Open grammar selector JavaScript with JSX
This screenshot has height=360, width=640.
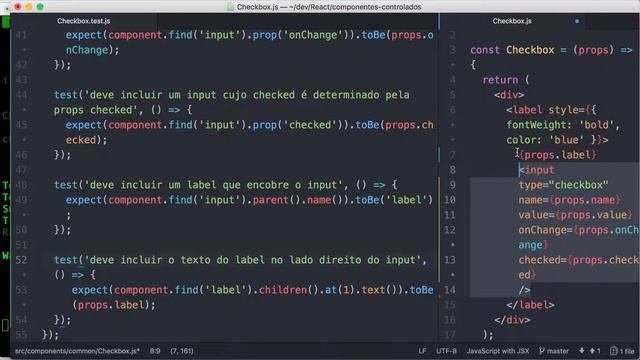pyautogui.click(x=498, y=351)
